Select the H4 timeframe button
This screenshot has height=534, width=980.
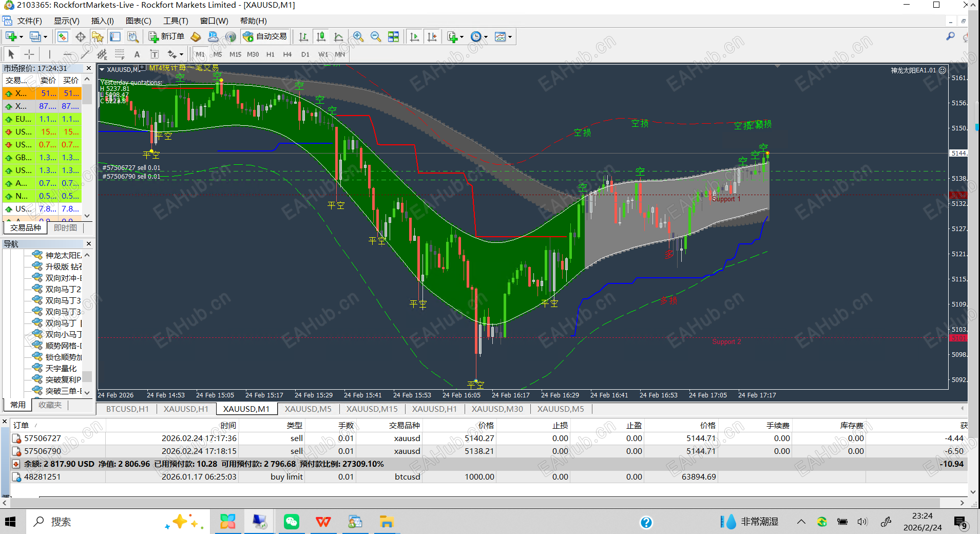(287, 54)
